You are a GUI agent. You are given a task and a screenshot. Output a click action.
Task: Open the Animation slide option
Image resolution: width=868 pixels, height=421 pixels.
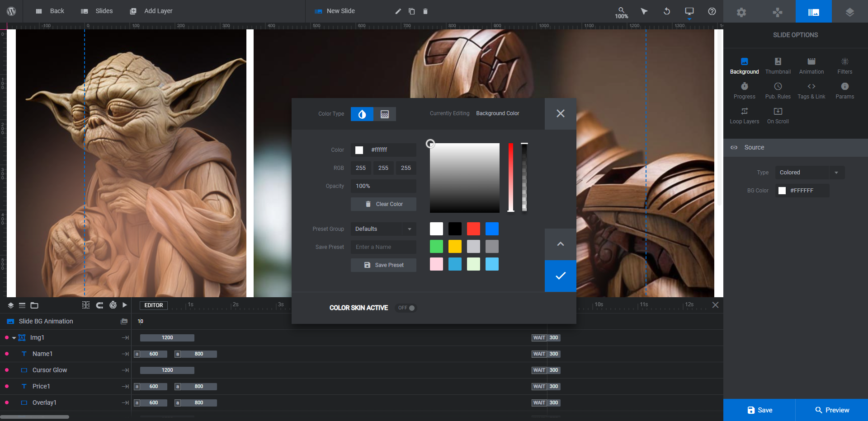(811, 66)
